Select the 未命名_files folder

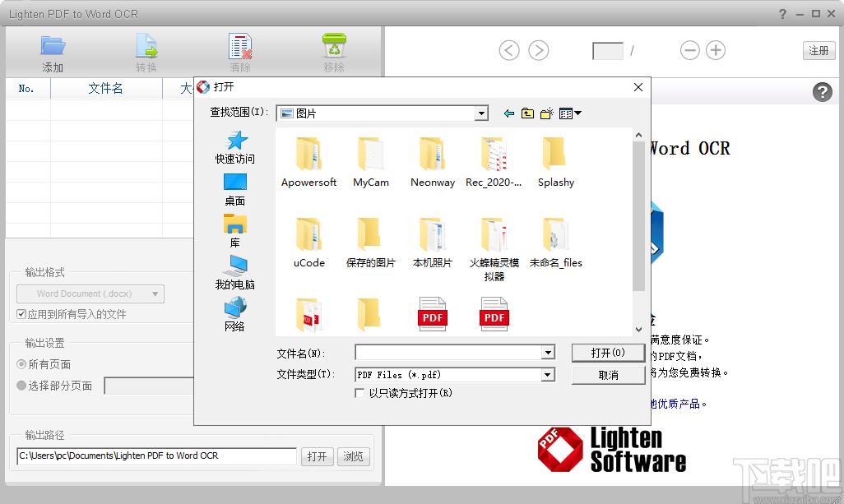coord(556,242)
